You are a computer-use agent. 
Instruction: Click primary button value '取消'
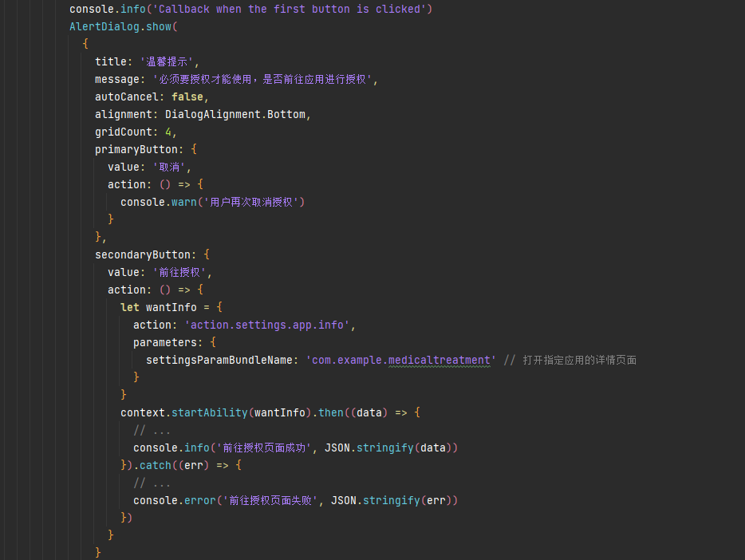pos(169,168)
